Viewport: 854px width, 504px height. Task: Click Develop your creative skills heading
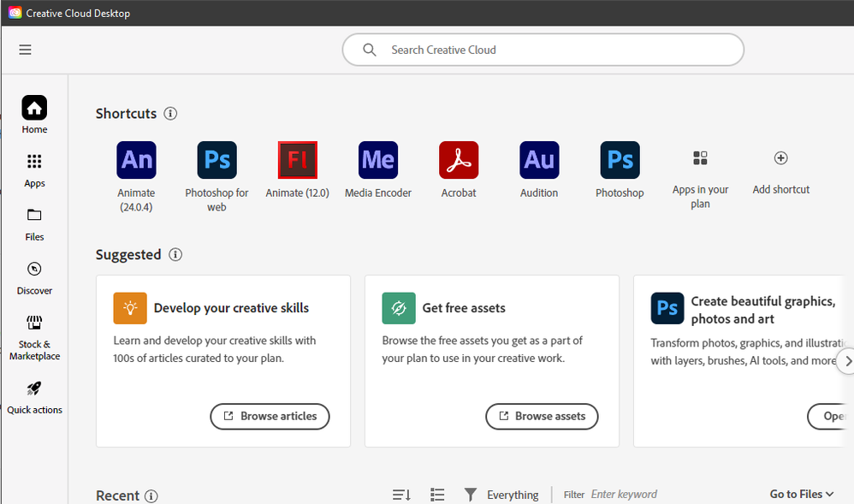tap(232, 308)
